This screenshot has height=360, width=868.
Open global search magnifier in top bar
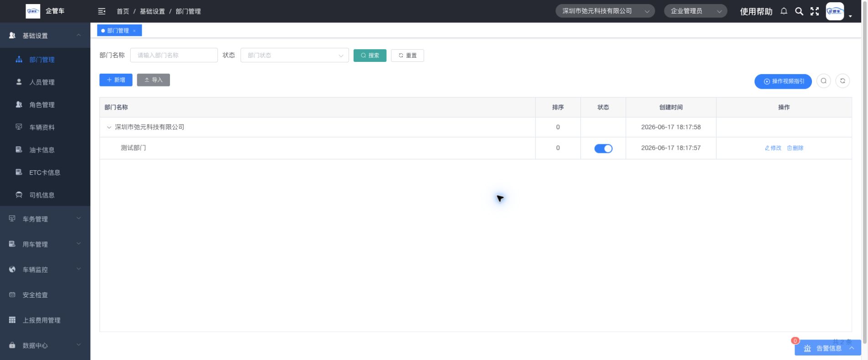[x=799, y=11]
